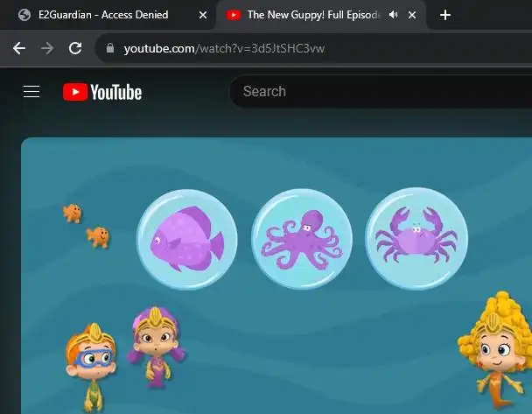Screen dimensions: 532x414
Task: Click the YouTube favicon on Guppy tab
Action: tap(234, 15)
